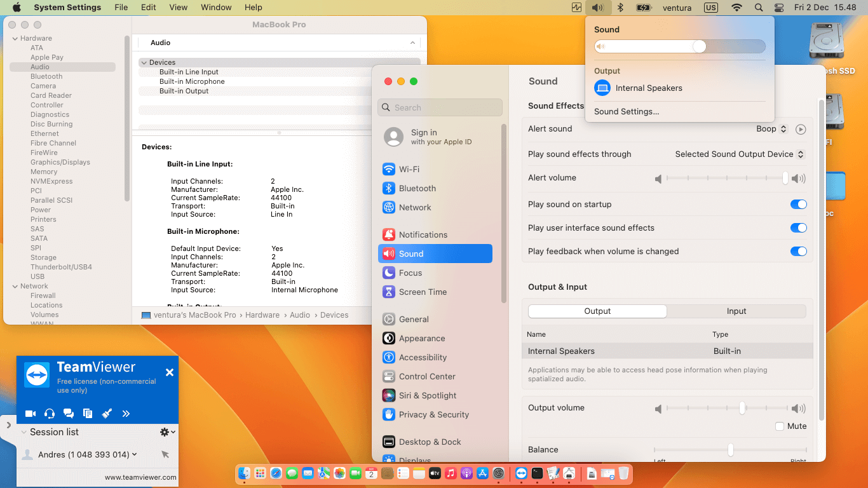
Task: Close the TeamViewer panel with X
Action: tap(170, 372)
